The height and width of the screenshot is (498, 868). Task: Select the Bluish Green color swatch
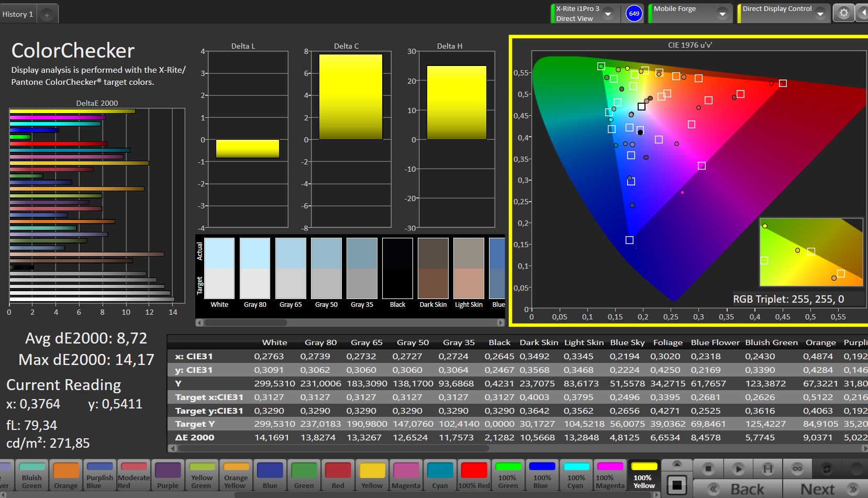point(32,475)
